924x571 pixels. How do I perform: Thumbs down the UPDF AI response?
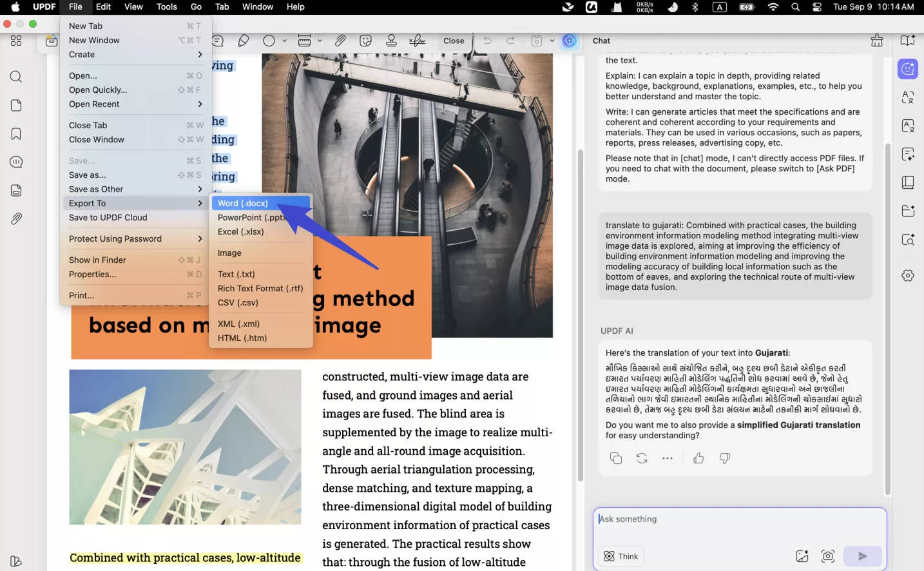point(724,458)
